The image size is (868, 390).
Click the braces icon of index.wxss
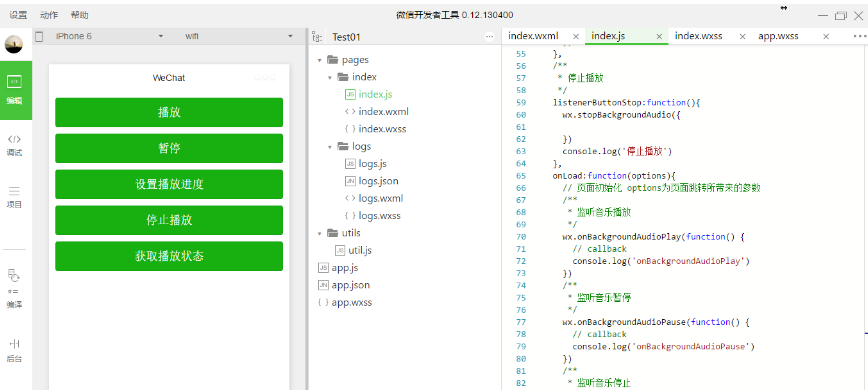tap(350, 129)
